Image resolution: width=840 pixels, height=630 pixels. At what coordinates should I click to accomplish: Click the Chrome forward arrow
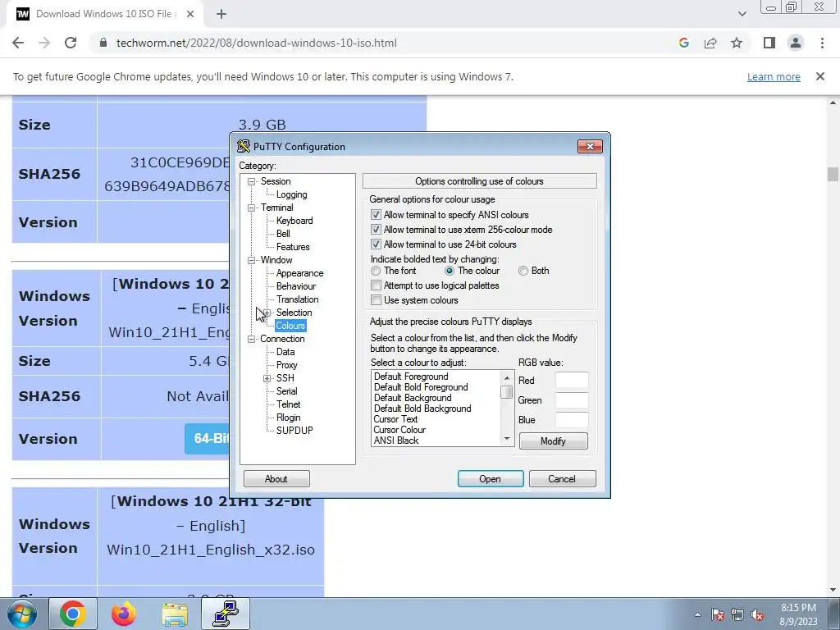tap(44, 43)
